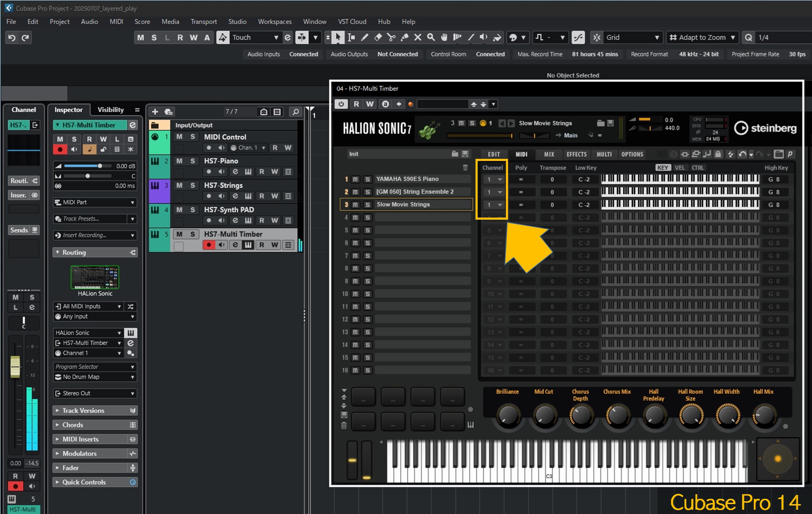Click lanes icon on HS7-Synth PAD track
The width and height of the screenshot is (812, 514).
288,220
